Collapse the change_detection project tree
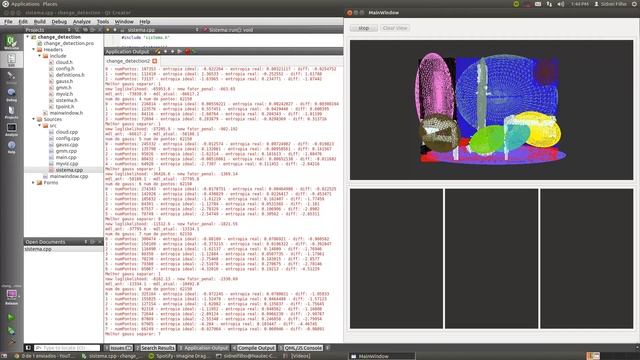 point(28,37)
